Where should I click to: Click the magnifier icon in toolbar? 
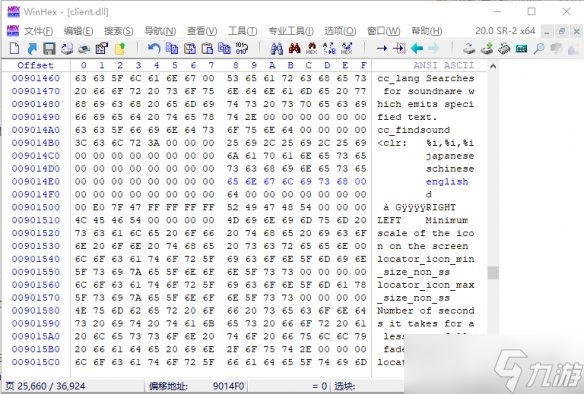(x=539, y=48)
